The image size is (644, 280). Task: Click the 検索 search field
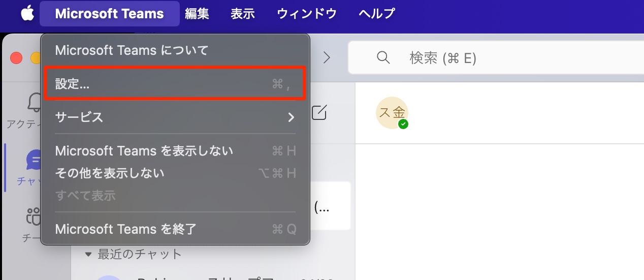[x=495, y=57]
